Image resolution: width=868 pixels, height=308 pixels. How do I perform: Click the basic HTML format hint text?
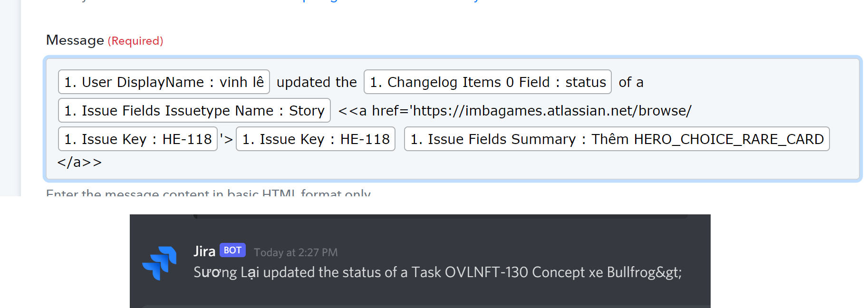pyautogui.click(x=208, y=193)
